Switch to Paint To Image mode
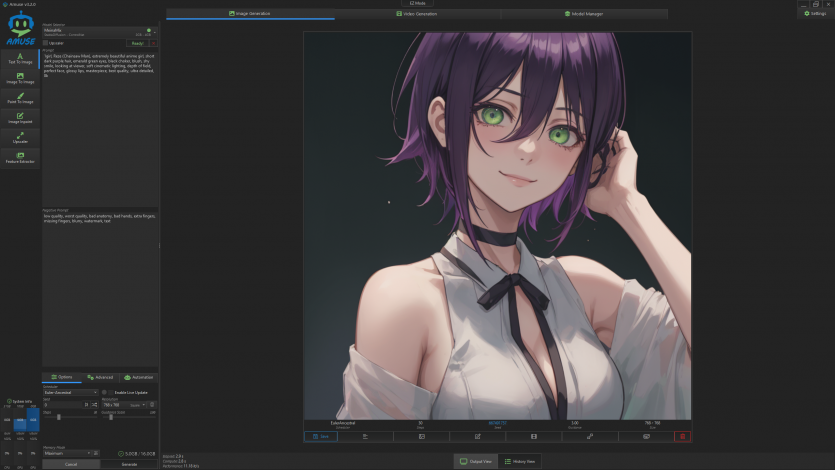Image resolution: width=835 pixels, height=470 pixels. [20, 98]
